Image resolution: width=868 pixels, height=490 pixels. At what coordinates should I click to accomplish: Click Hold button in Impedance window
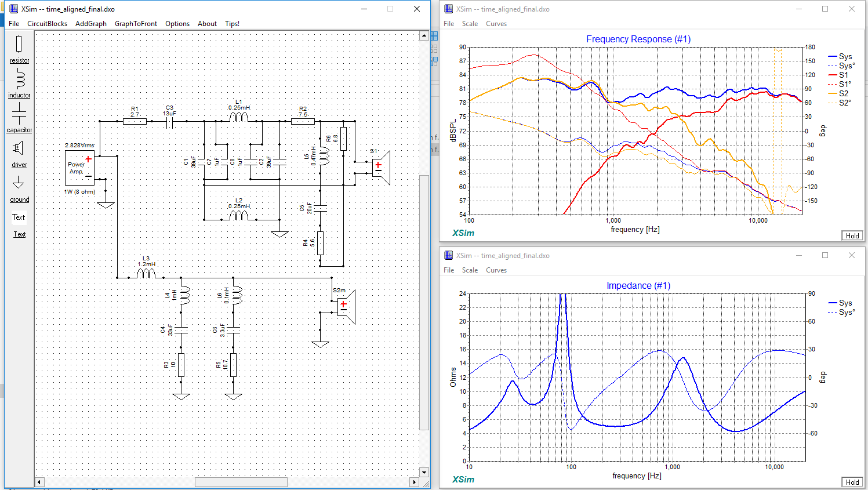[852, 482]
